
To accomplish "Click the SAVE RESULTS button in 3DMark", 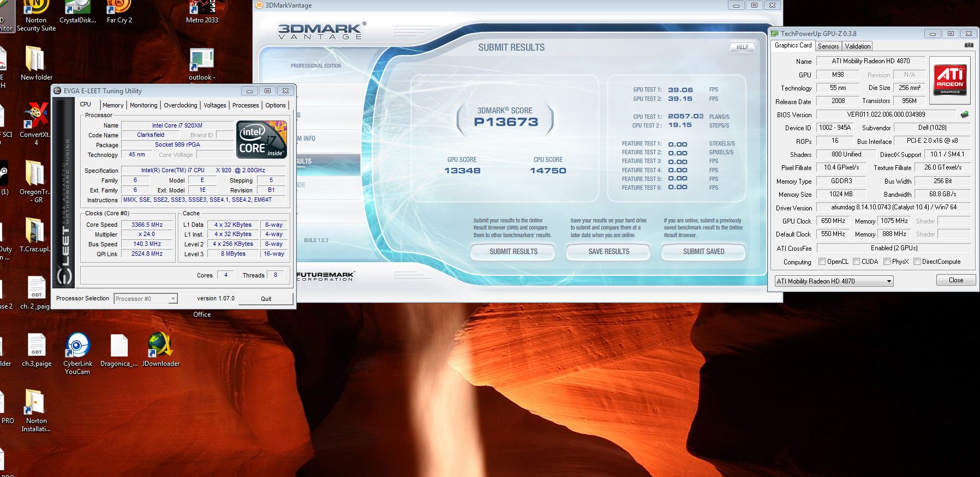I will click(x=609, y=251).
